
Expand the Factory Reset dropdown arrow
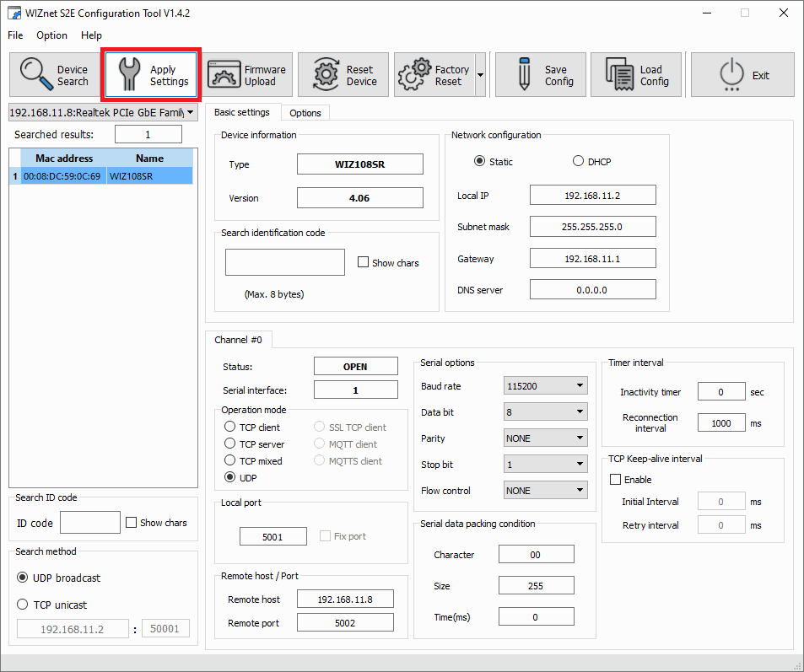(x=480, y=75)
